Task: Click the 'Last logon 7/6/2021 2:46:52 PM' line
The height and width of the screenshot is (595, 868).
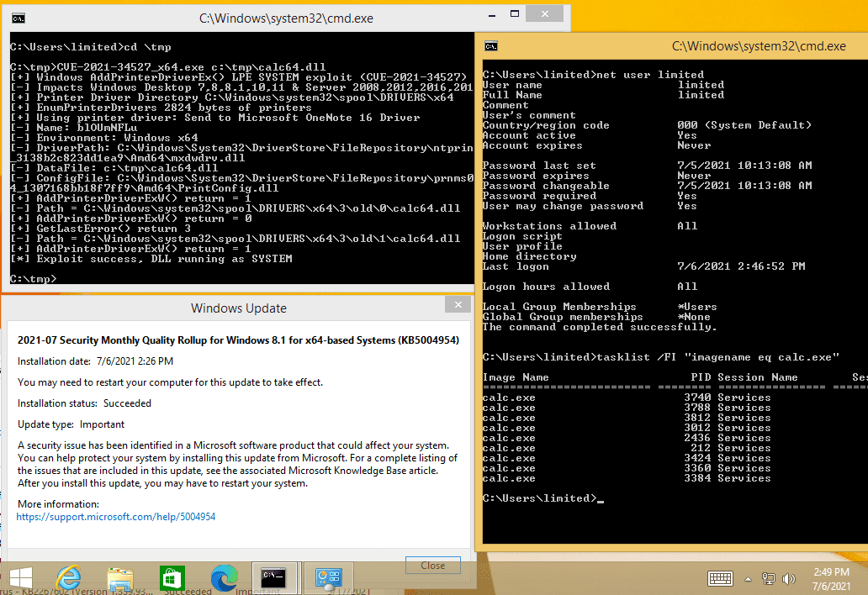Action: click(644, 266)
